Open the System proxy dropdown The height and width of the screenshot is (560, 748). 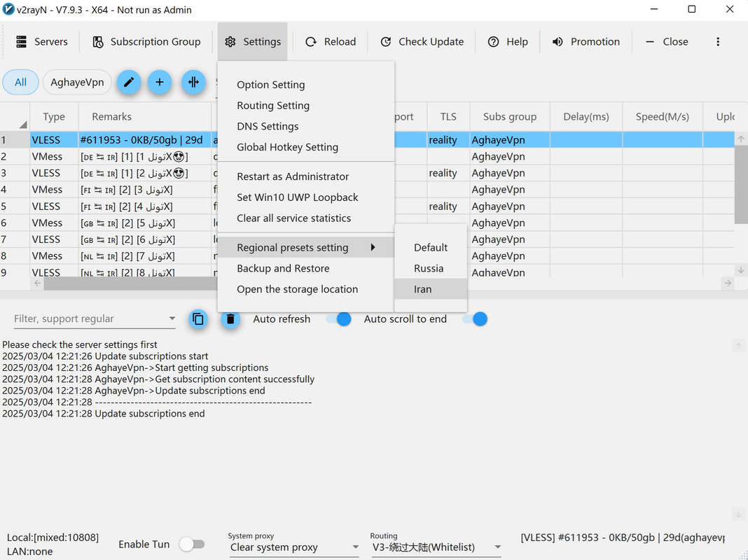[293, 547]
